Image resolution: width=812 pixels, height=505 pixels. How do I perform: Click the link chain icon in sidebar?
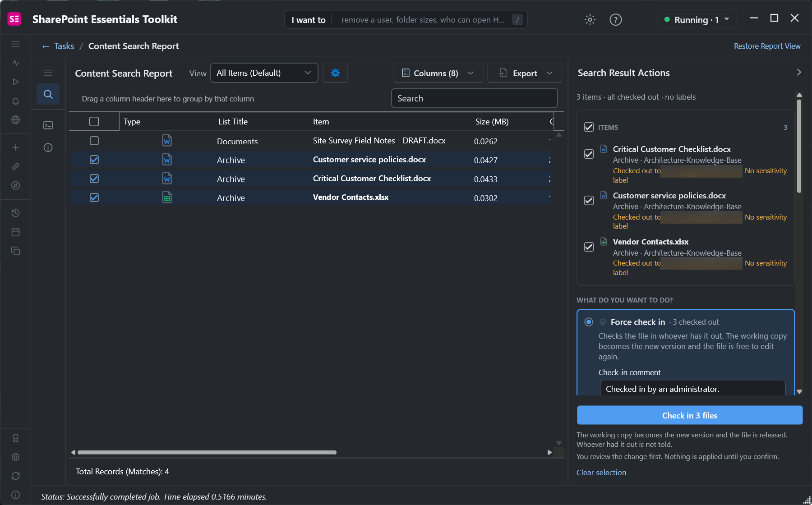click(x=16, y=166)
